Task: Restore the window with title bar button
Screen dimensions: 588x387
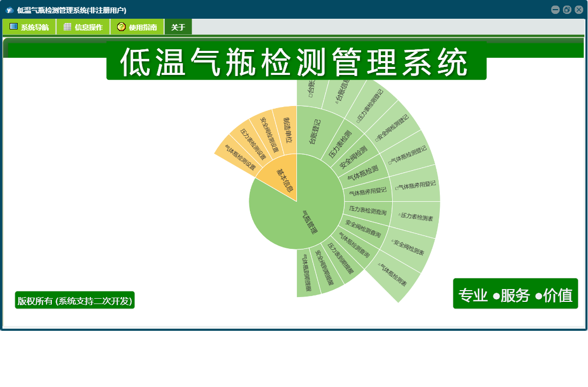Action: 567,10
